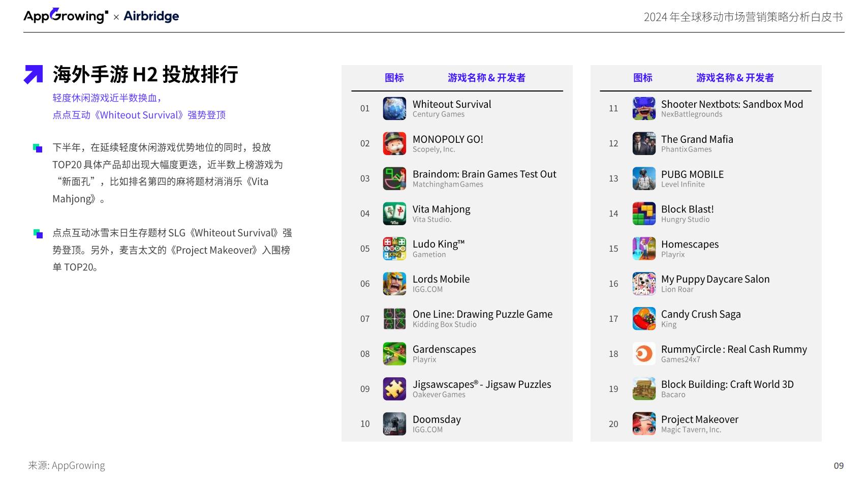Click the first paragraph bullet marker

tap(38, 148)
